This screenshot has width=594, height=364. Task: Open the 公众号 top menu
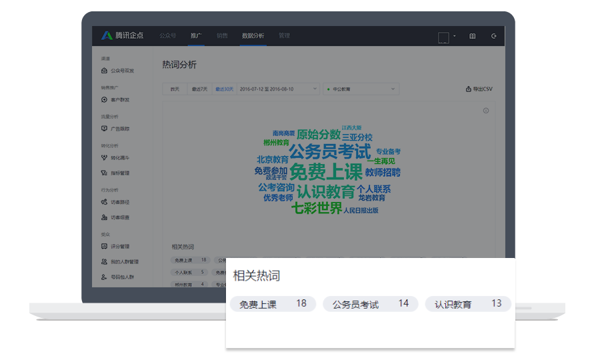(x=168, y=35)
